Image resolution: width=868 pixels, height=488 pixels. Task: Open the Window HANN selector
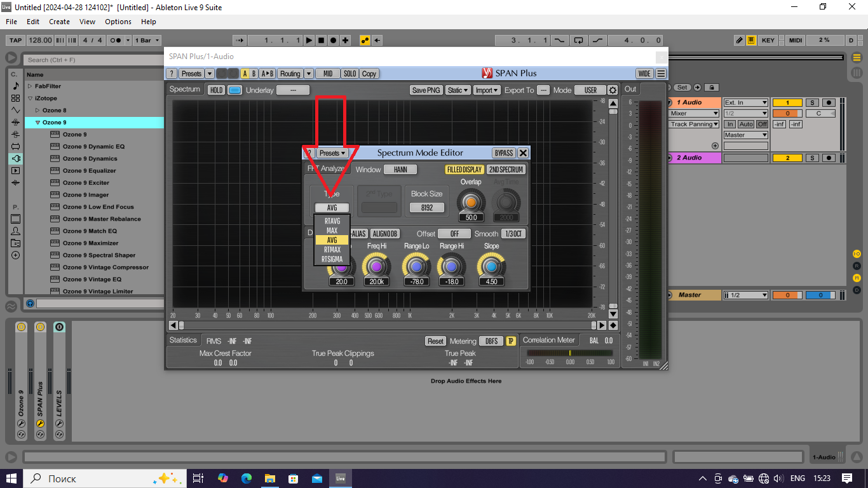400,170
